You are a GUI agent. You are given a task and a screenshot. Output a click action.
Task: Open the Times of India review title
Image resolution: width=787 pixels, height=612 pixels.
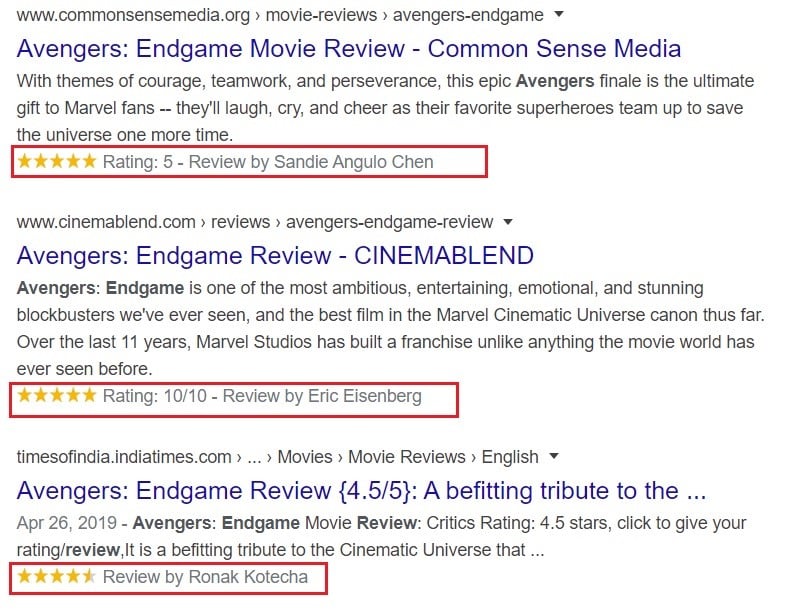click(362, 490)
